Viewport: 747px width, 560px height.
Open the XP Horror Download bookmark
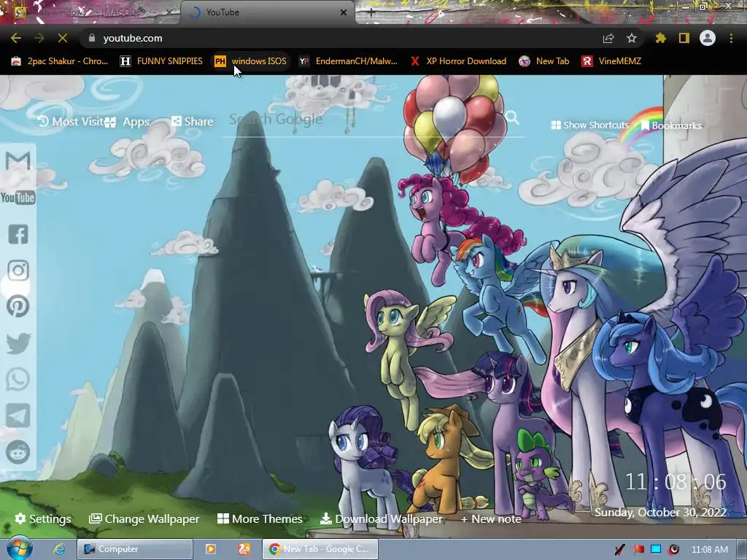[x=458, y=61]
